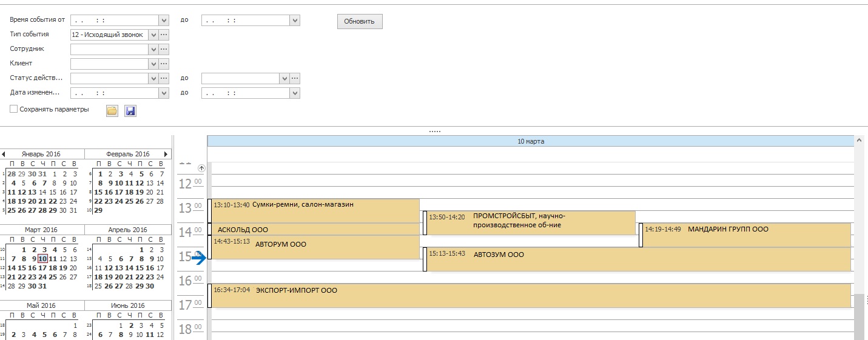Click the circled up arrow for earlier events
This screenshot has width=868, height=340.
(202, 168)
